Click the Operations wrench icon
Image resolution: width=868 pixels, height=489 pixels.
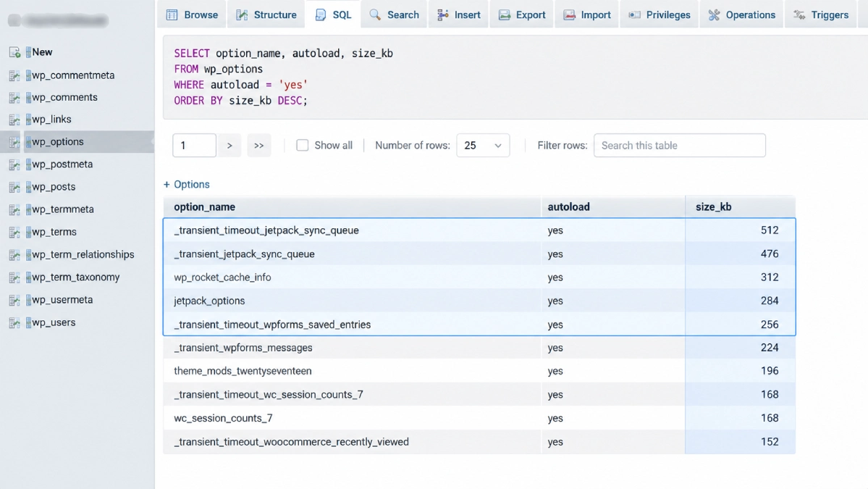click(714, 15)
